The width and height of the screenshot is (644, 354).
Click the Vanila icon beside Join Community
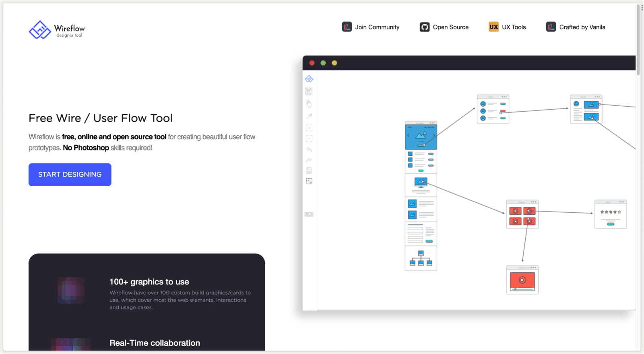pos(347,27)
